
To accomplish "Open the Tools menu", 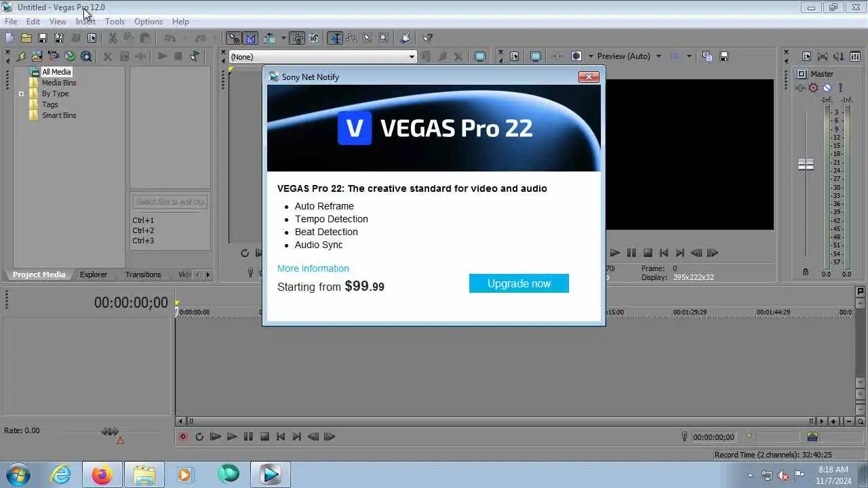I will click(x=115, y=22).
